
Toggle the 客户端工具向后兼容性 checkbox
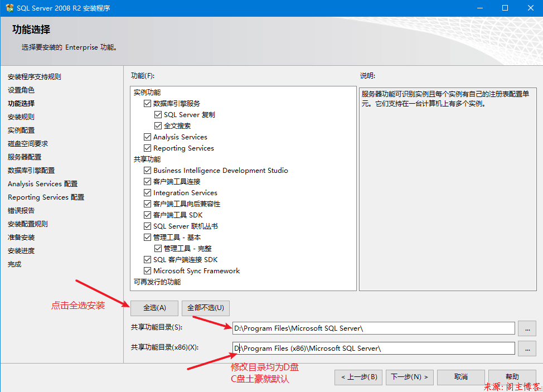click(148, 204)
